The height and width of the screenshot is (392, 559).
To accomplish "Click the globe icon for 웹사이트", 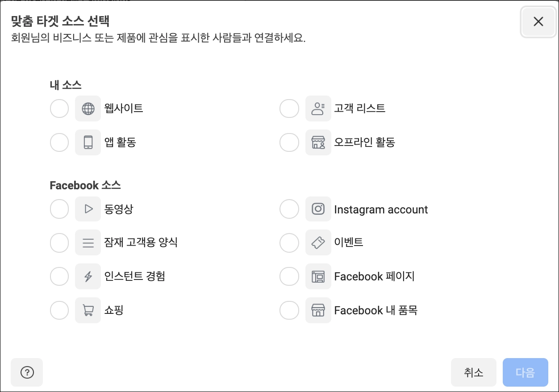I will (88, 108).
